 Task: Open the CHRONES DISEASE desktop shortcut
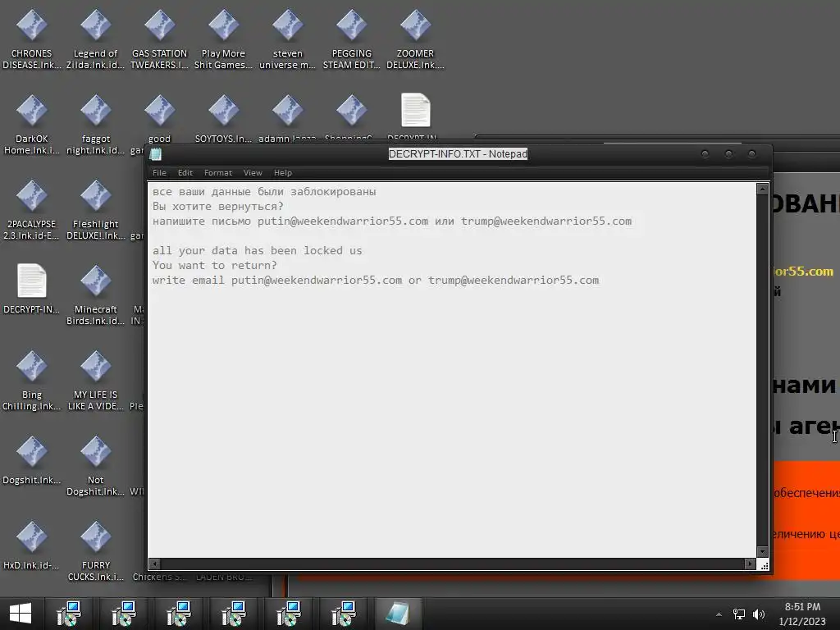tap(32, 40)
